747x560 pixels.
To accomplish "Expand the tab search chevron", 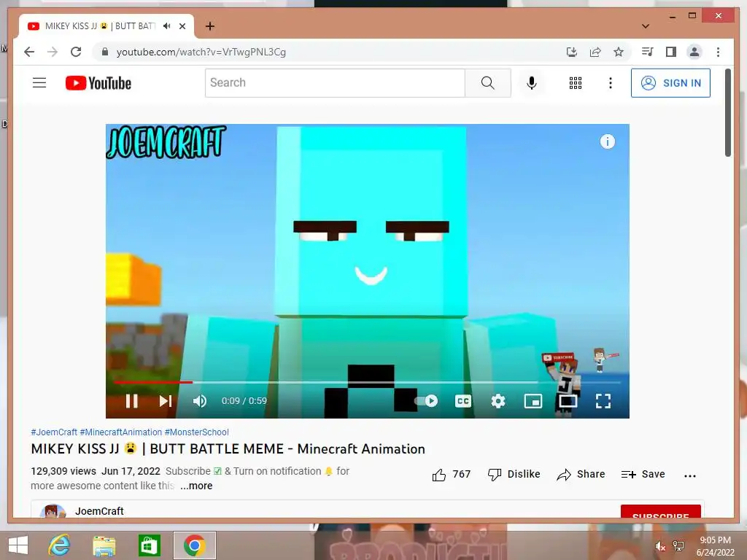I will click(646, 26).
